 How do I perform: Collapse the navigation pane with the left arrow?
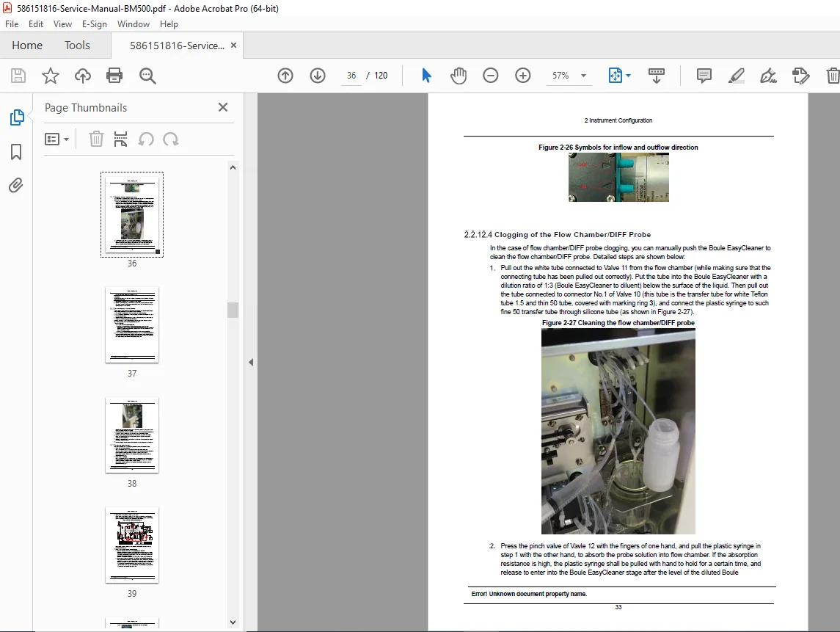click(251, 363)
